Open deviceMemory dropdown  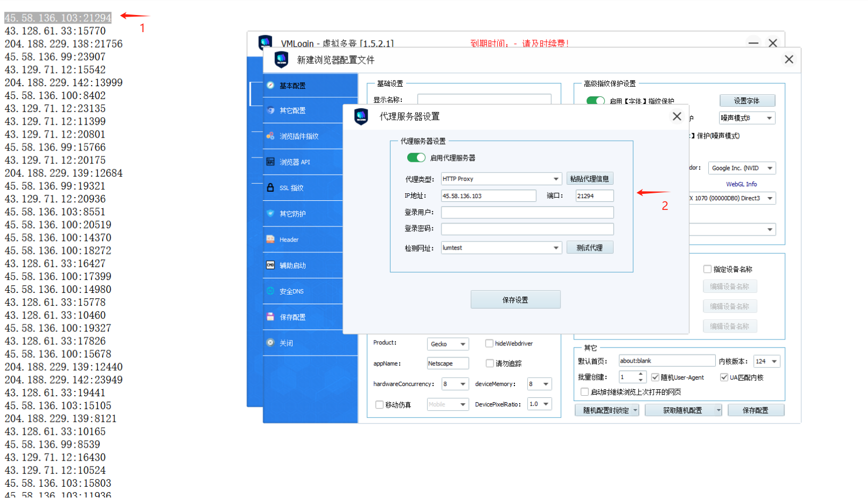tap(539, 384)
